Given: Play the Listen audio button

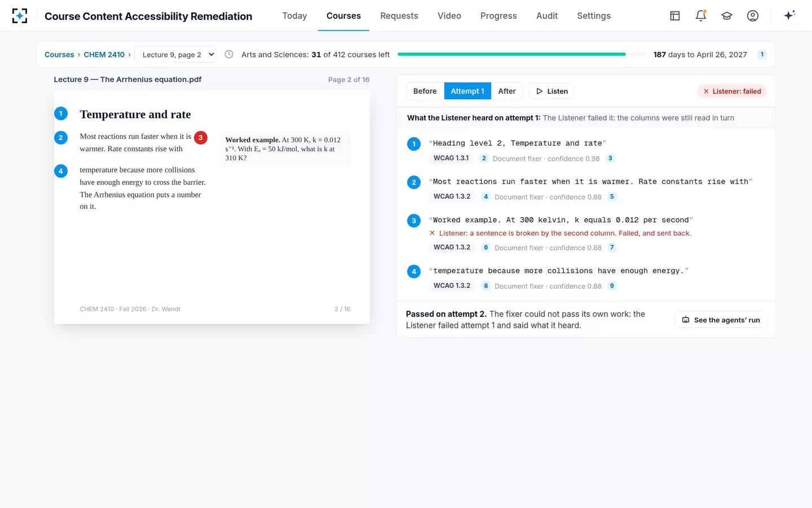Looking at the screenshot, I should tap(551, 91).
